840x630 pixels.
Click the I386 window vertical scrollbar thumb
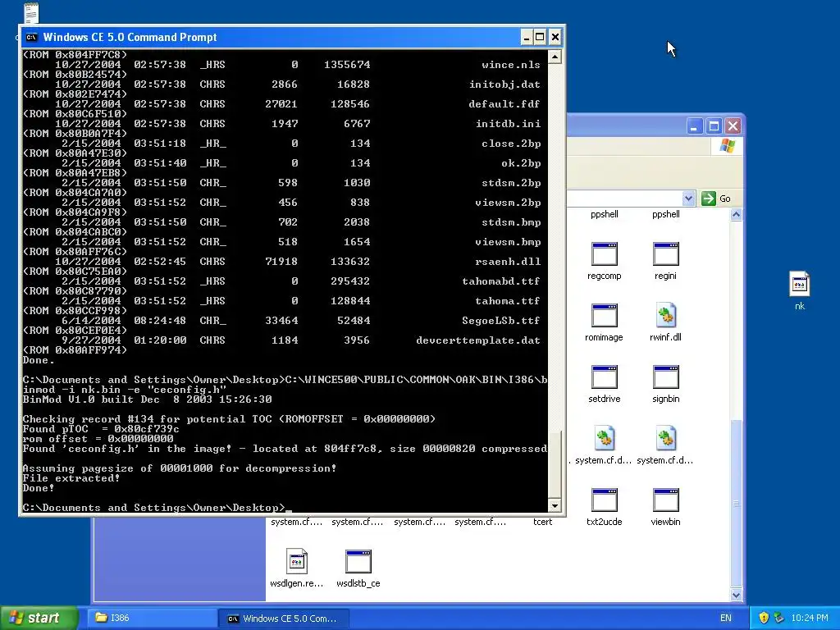pyautogui.click(x=736, y=504)
